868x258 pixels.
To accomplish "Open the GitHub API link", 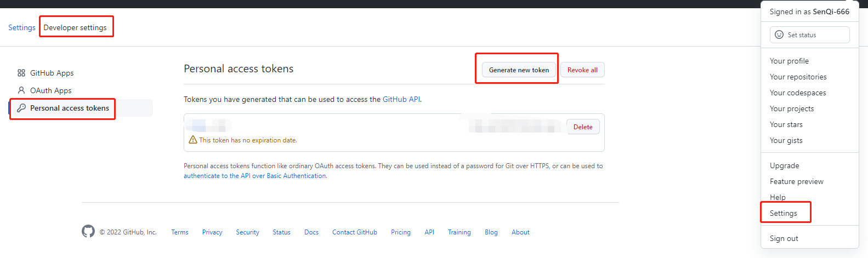I will pos(401,99).
